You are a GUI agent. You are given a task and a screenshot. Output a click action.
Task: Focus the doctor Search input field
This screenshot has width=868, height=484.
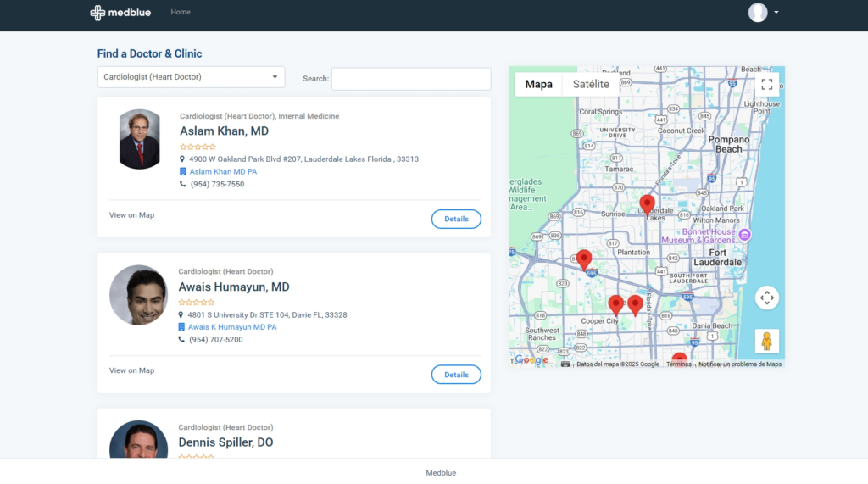click(411, 79)
